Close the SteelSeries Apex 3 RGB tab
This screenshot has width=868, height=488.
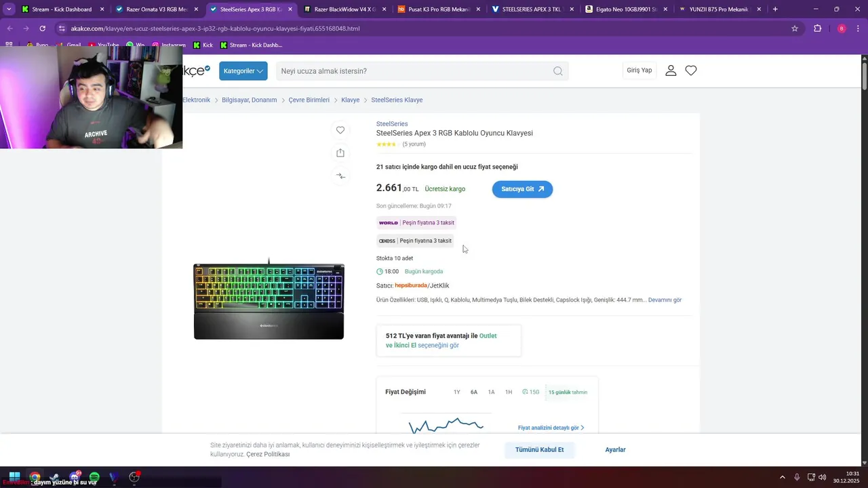[x=290, y=9]
